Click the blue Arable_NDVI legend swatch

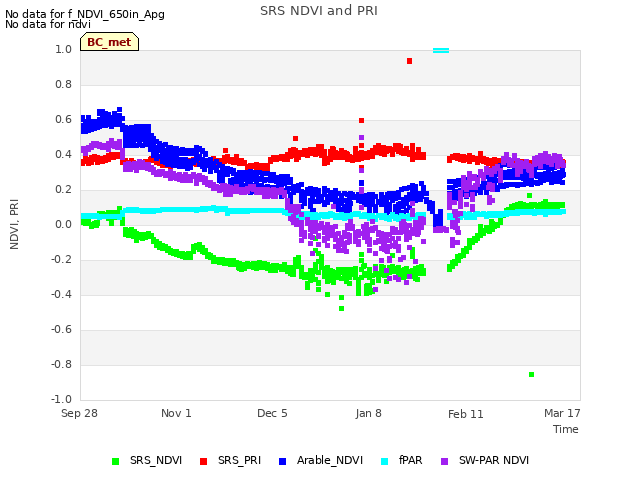tap(282, 461)
